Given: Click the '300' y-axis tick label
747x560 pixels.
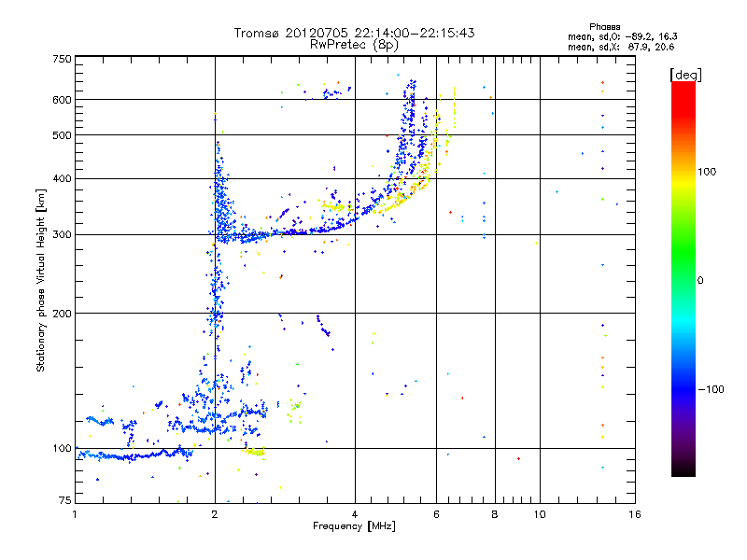Looking at the screenshot, I should [x=62, y=235].
